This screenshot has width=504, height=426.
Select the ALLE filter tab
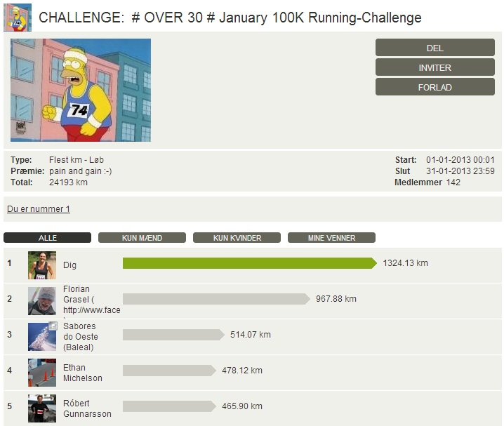click(47, 238)
